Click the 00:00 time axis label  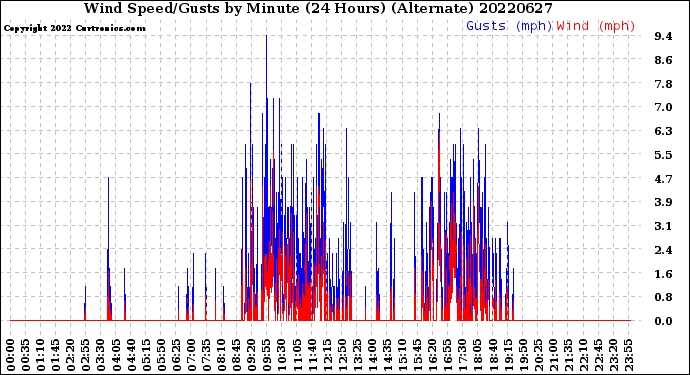(x=11, y=355)
